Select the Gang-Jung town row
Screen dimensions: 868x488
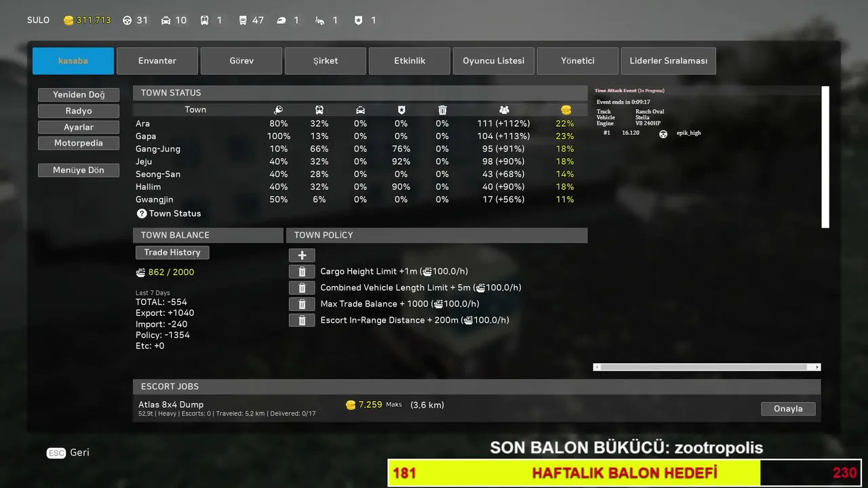(359, 149)
